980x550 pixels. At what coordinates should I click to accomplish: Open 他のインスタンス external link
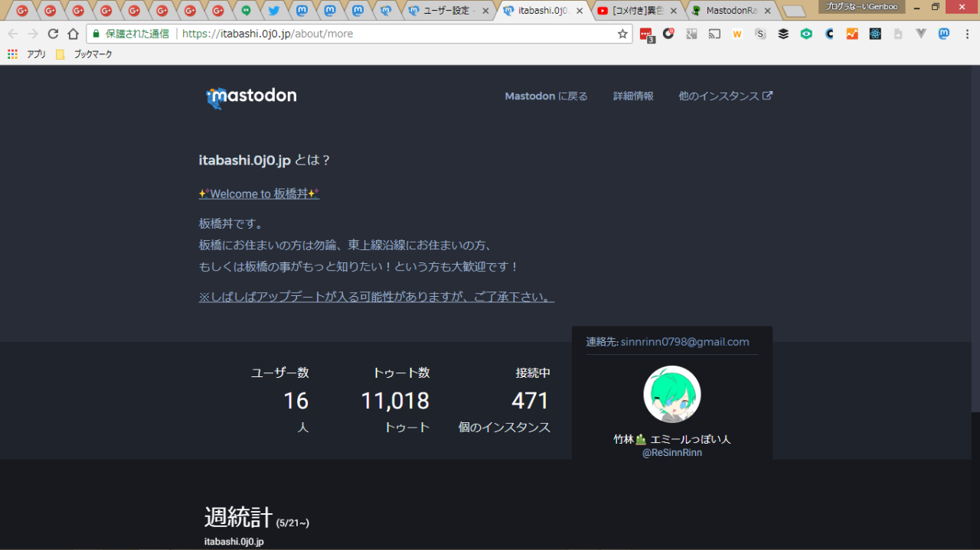pos(725,96)
